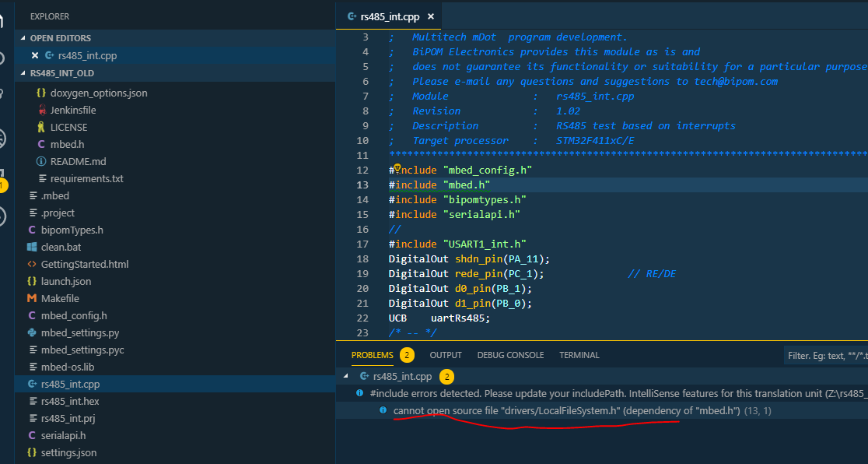The width and height of the screenshot is (868, 464).
Task: Click the Problems filter text field
Action: pyautogui.click(x=826, y=356)
